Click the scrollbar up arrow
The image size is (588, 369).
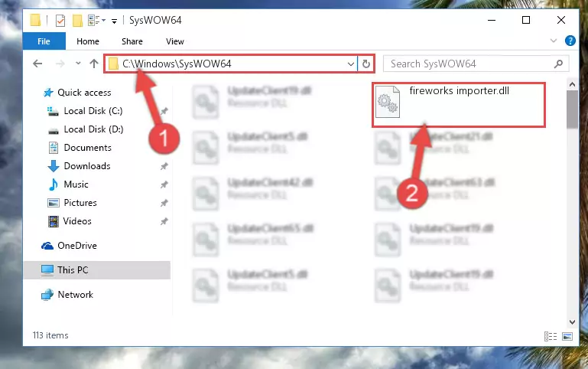click(x=572, y=84)
